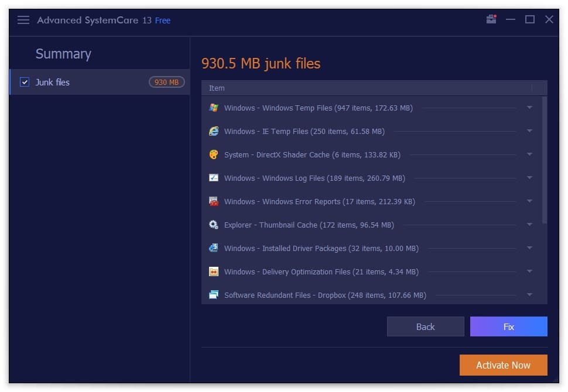
Task: Select 'Explorer - Thumbnail Cache (172 items, 96.54 MB)'
Action: [x=309, y=225]
